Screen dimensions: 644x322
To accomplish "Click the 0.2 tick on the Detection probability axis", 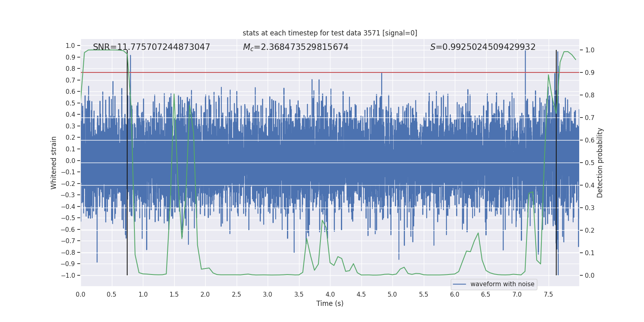I will point(590,231).
